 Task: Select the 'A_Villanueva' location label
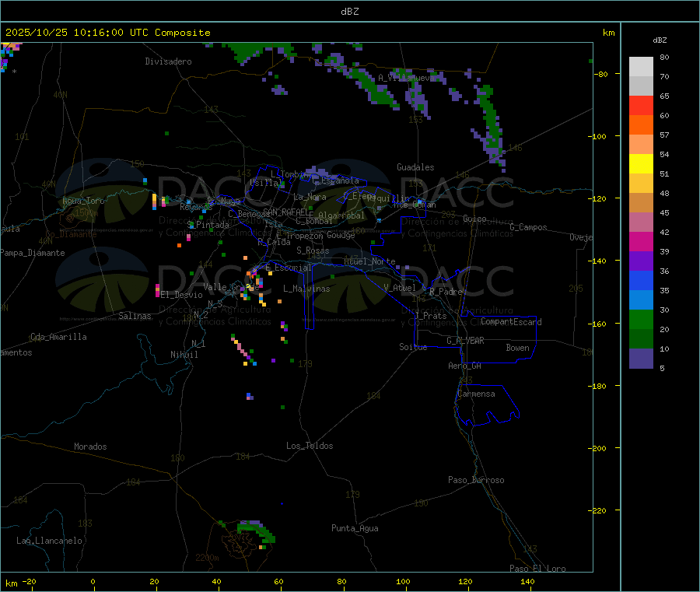[406, 78]
